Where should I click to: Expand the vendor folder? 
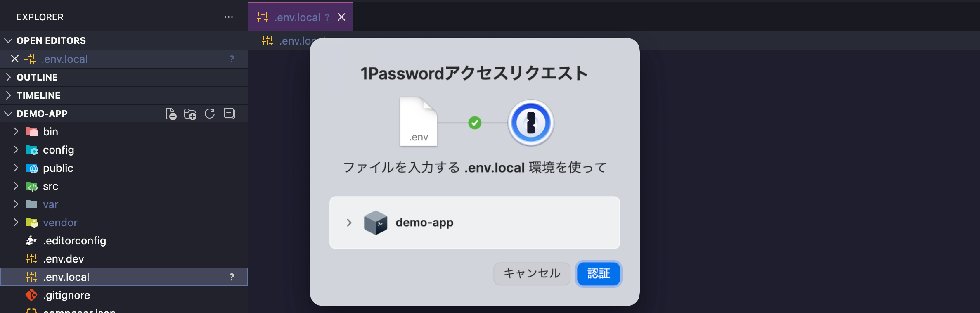click(x=60, y=223)
